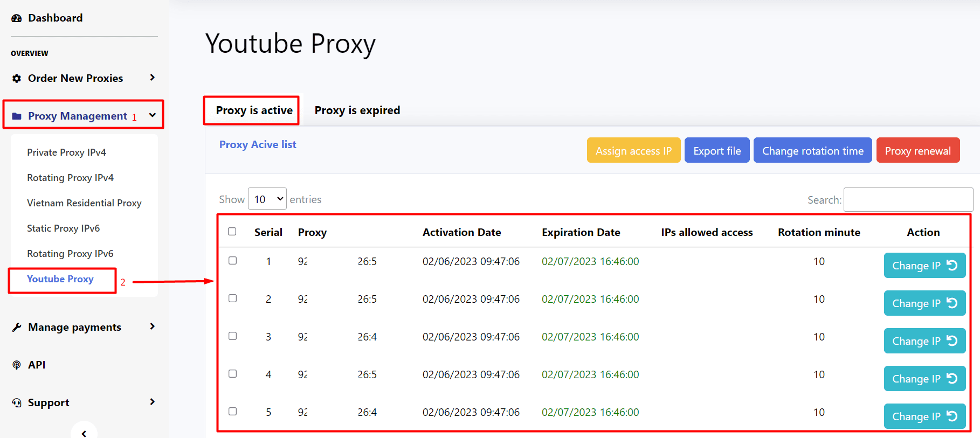
Task: Click the Manage payments wrench icon
Action: [17, 328]
